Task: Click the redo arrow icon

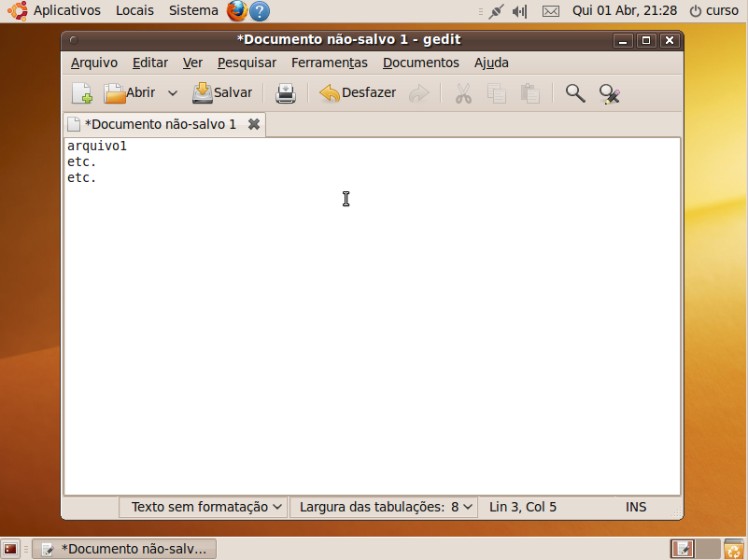Action: tap(419, 93)
